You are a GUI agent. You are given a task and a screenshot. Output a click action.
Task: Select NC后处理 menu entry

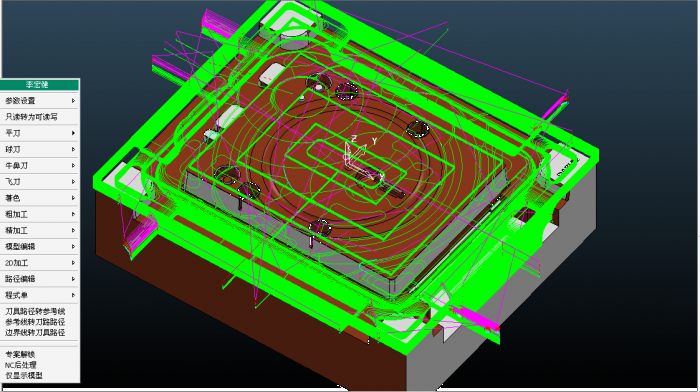[21, 365]
